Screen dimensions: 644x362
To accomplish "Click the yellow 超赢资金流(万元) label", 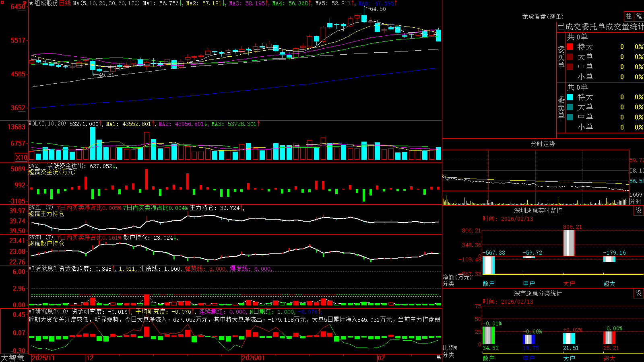I will point(52,172).
